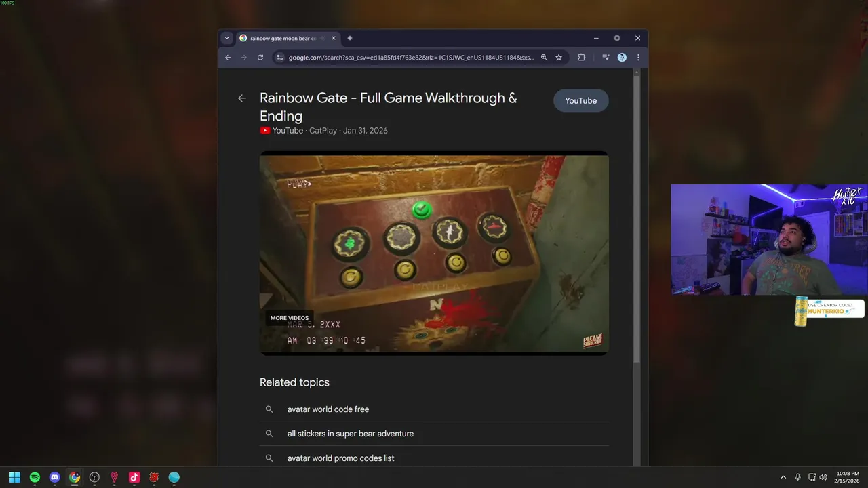868x488 pixels.
Task: Click the microphone tray icon
Action: coord(797,477)
